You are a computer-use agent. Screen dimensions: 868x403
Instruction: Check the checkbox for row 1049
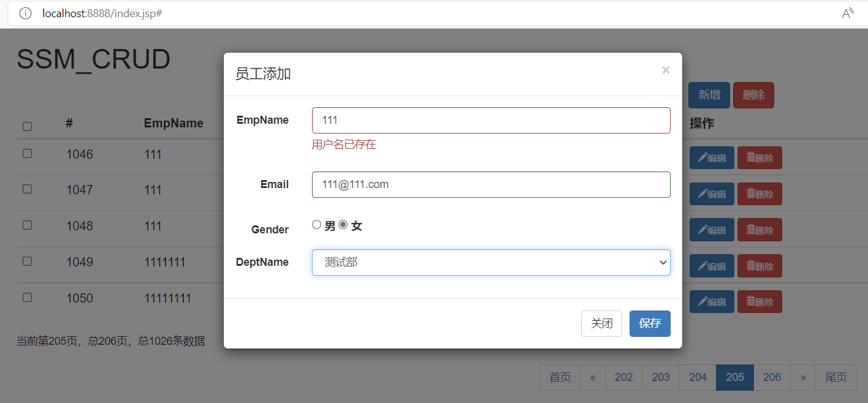coord(27,261)
